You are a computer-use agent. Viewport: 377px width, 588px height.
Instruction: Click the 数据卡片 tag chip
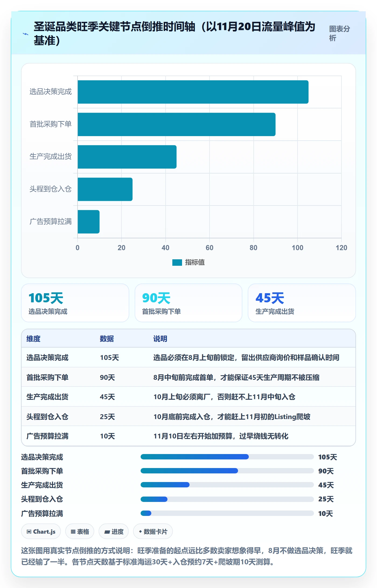153,532
